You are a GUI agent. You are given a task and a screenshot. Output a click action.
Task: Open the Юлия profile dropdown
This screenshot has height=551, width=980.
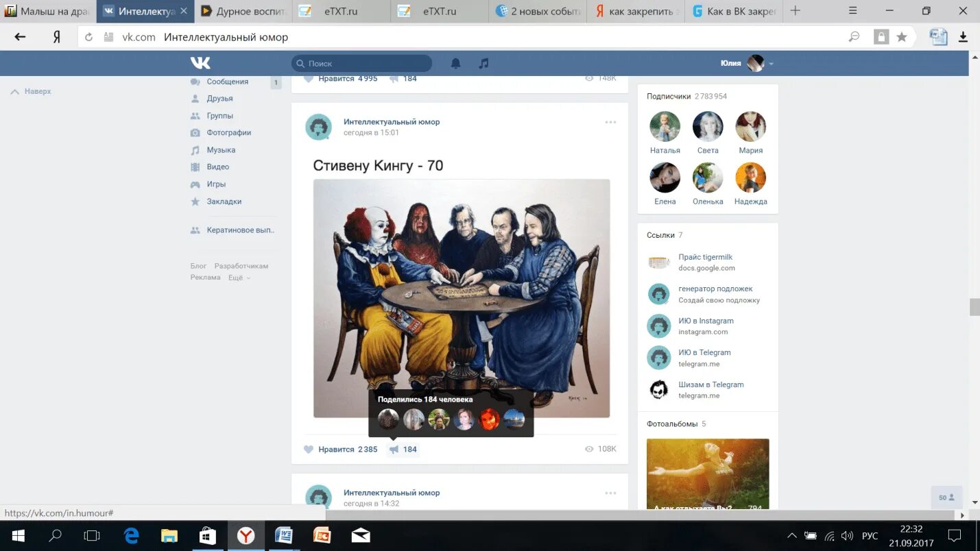click(747, 63)
